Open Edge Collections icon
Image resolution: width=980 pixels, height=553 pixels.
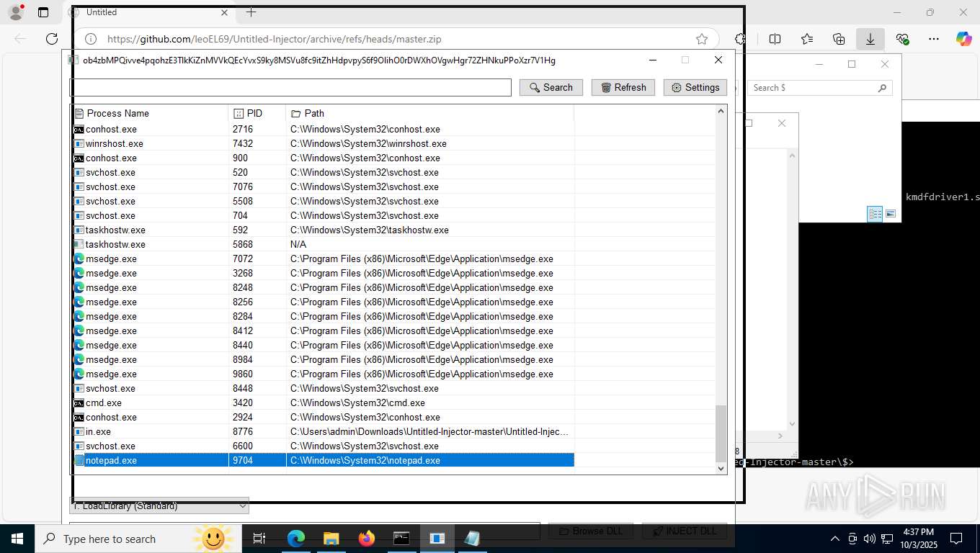(x=839, y=39)
